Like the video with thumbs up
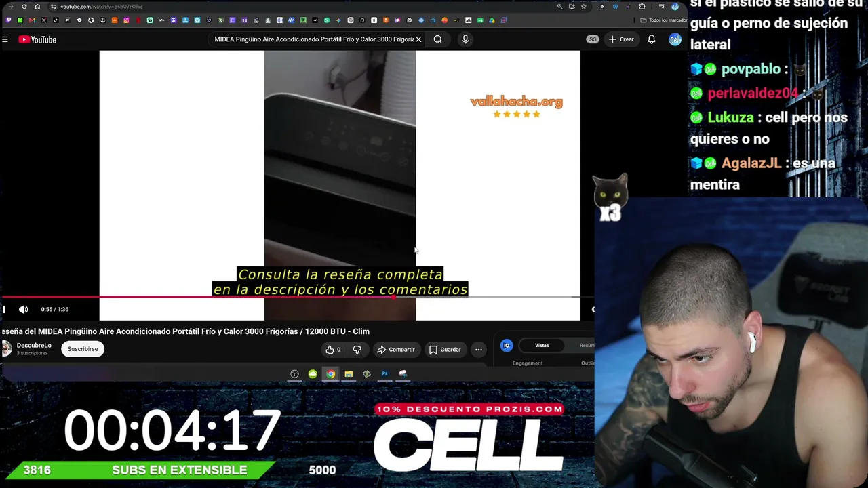The height and width of the screenshot is (488, 868). (332, 350)
